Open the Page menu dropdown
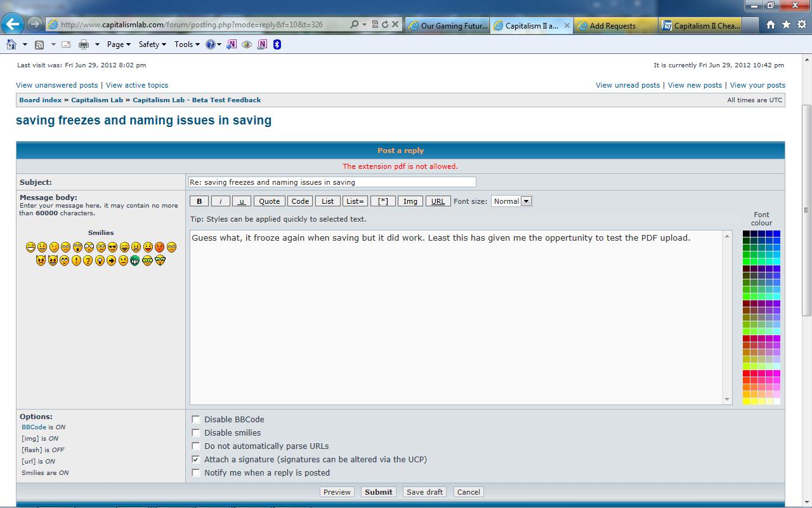 pyautogui.click(x=119, y=44)
